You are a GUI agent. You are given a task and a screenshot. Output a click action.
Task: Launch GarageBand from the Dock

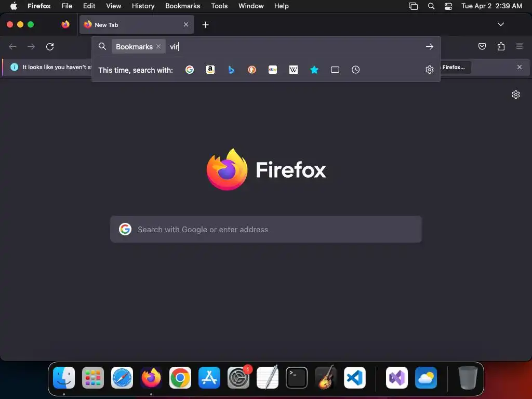(x=326, y=377)
